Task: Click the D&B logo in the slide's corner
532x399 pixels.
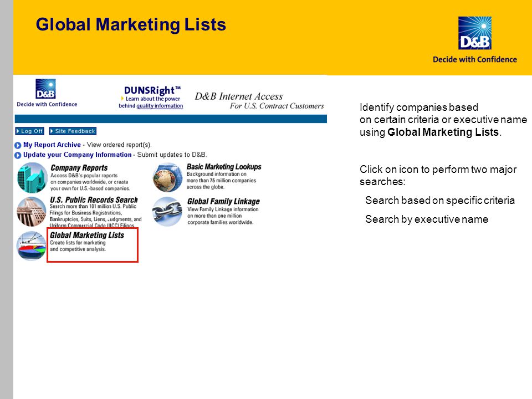Action: [475, 33]
